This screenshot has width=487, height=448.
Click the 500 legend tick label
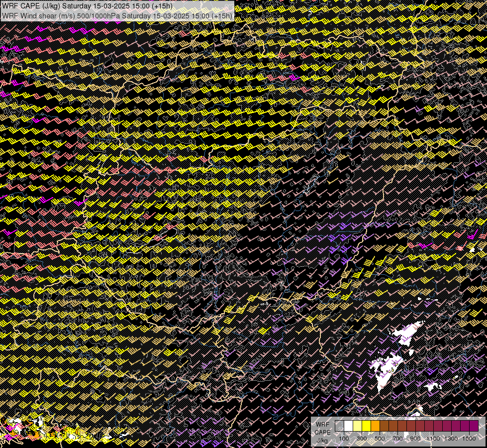pos(380,439)
